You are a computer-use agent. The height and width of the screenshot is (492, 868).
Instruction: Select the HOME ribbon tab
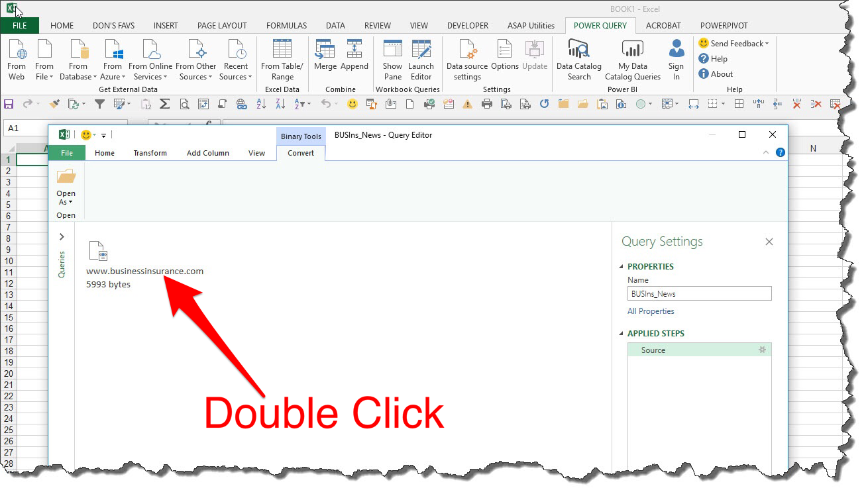click(x=62, y=25)
